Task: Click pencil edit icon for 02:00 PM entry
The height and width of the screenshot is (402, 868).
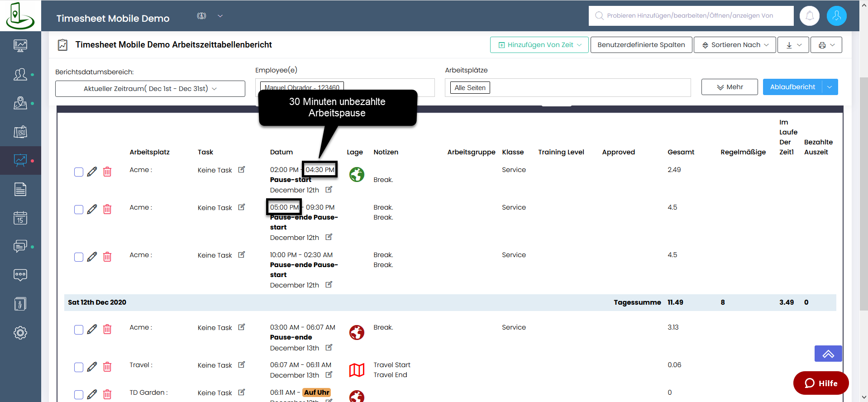Action: coord(92,172)
